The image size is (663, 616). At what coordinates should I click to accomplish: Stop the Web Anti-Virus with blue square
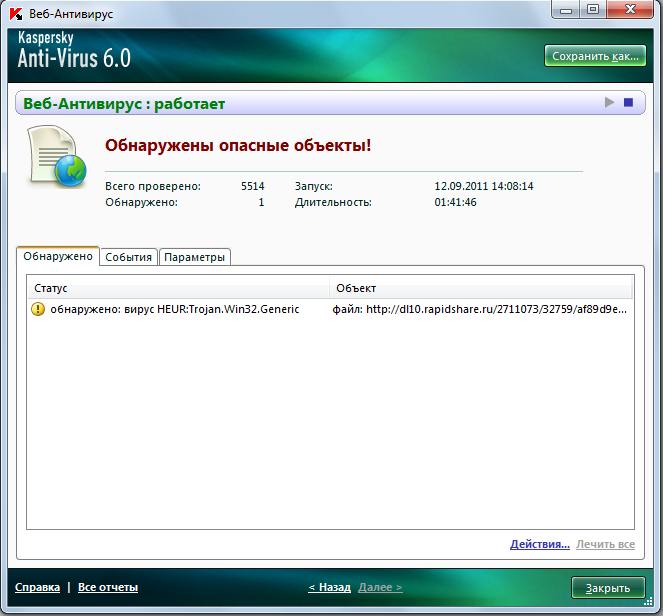click(628, 102)
